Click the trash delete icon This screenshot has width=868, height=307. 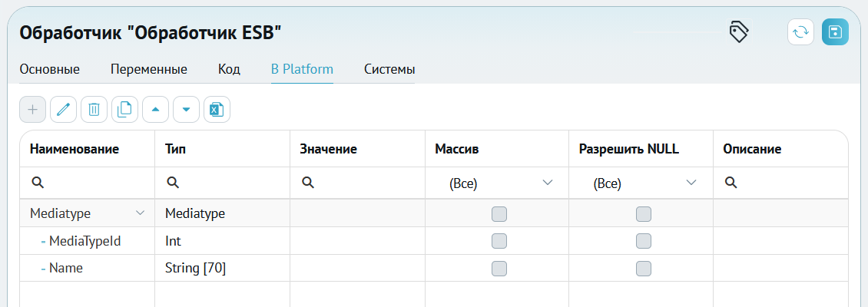(94, 110)
